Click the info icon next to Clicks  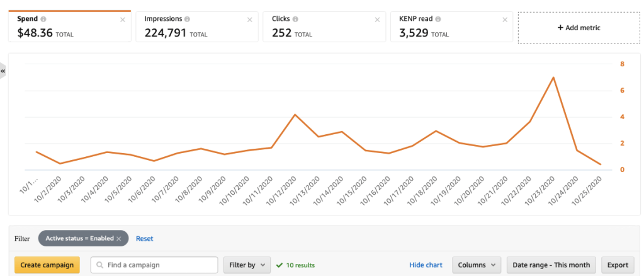pos(296,20)
